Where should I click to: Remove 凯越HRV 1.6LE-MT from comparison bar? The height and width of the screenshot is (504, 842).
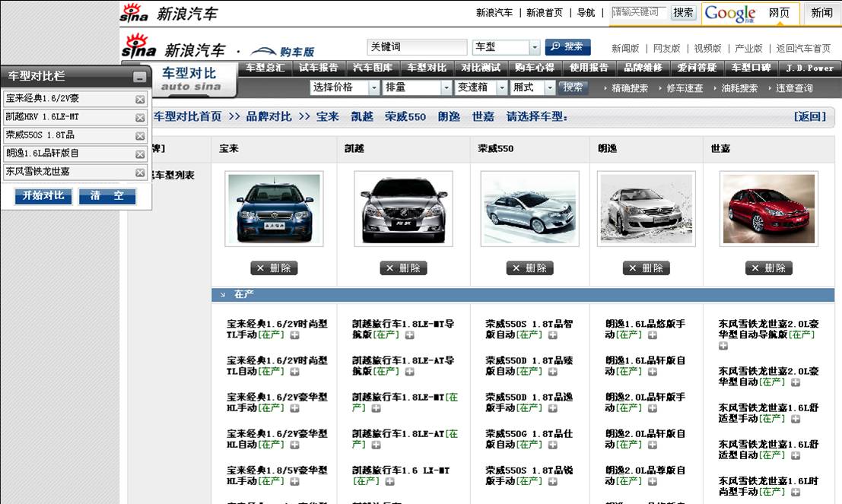[x=140, y=118]
